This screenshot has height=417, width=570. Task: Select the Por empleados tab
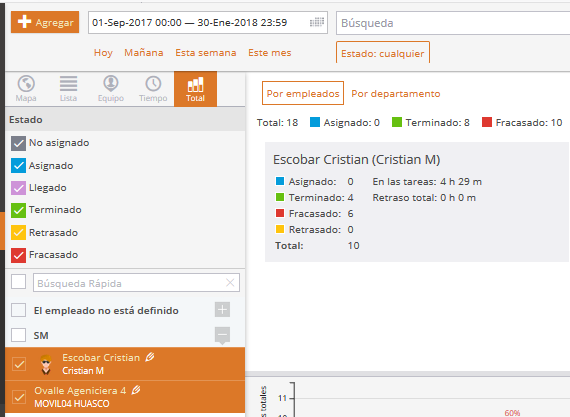coord(303,93)
